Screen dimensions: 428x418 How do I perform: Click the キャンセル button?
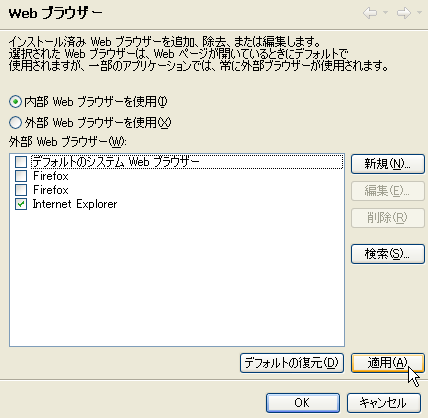[384, 403]
